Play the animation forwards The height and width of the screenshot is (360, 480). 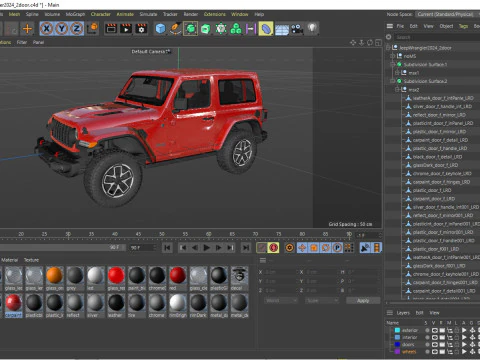pyautogui.click(x=206, y=248)
